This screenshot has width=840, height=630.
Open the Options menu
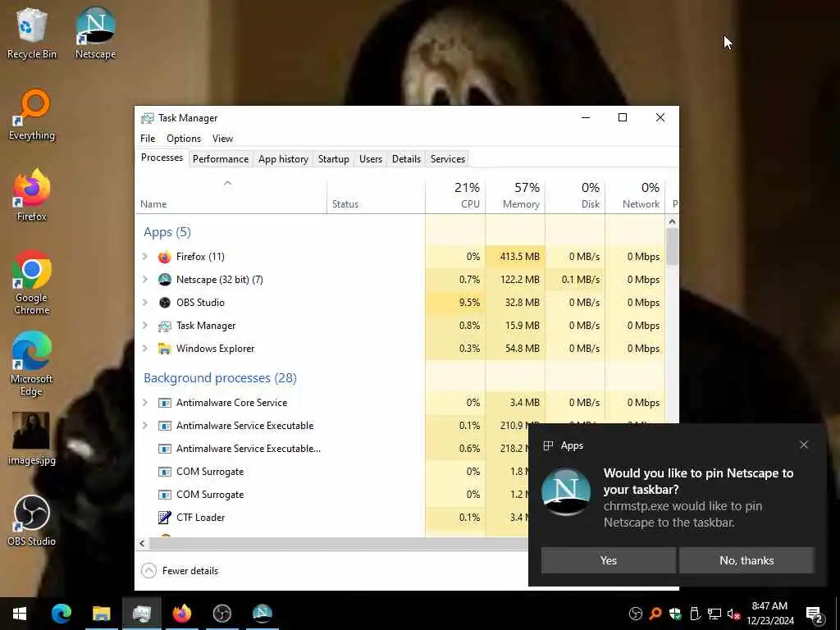click(x=184, y=139)
